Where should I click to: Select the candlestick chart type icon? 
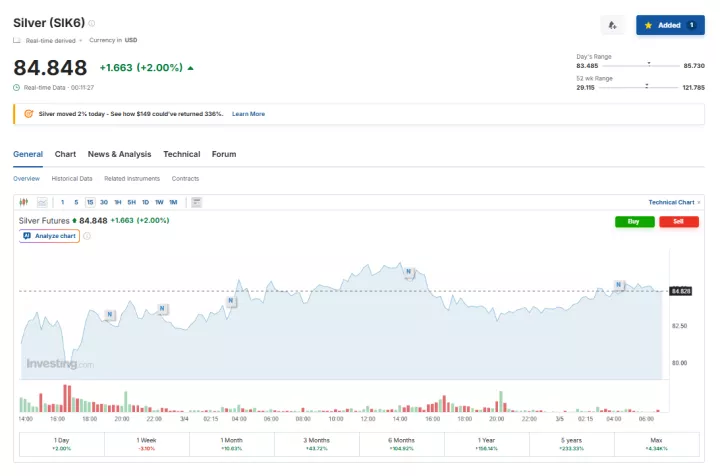[23, 202]
